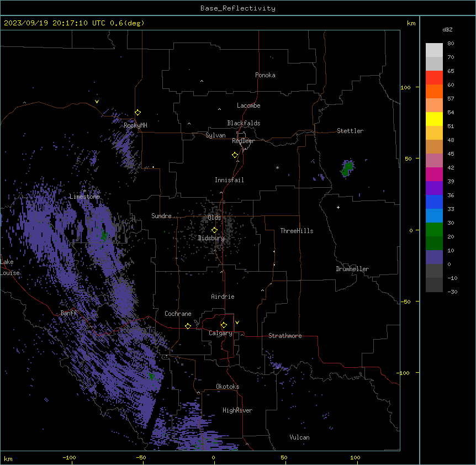Click the white plus marker north of Drumheller

click(338, 207)
